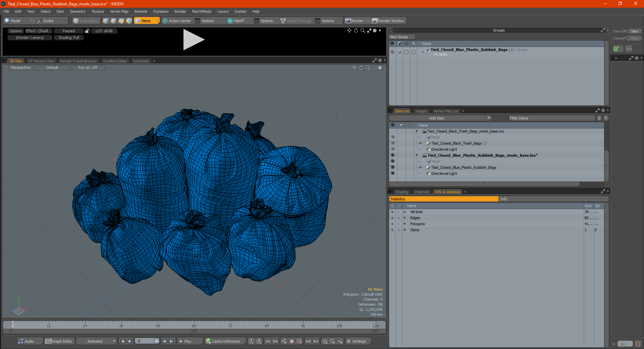Toggle visibility of Tied_Closed_Blue_Plastic_Rubbish_Bags_modo_base.lxo scene
The image size is (644, 349).
[392, 155]
